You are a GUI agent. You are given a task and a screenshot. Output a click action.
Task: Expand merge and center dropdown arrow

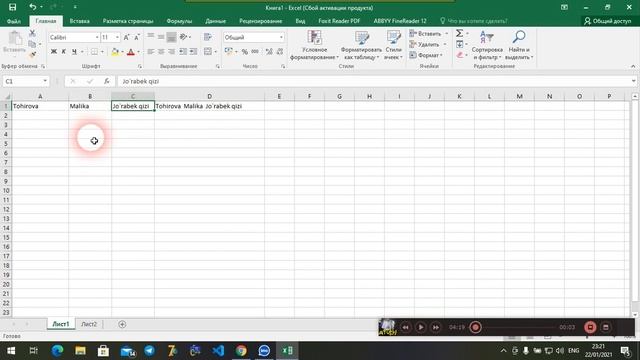pyautogui.click(x=216, y=51)
